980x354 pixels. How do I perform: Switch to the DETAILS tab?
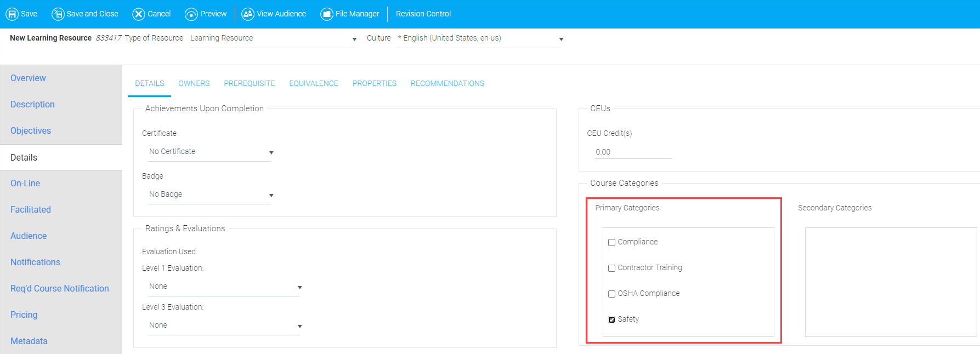[x=150, y=83]
